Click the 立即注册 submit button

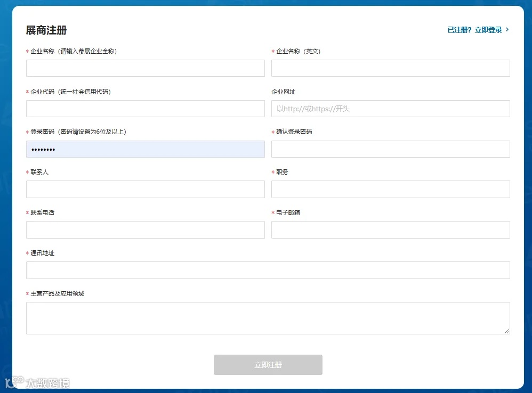tap(268, 365)
